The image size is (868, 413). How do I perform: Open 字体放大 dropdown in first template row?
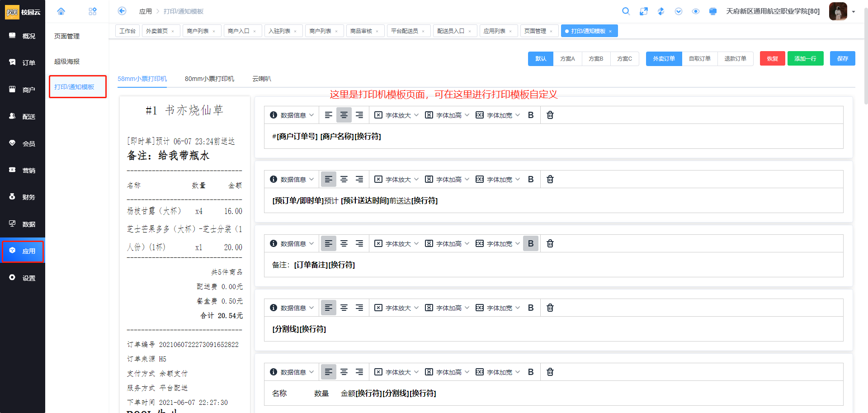coord(396,115)
